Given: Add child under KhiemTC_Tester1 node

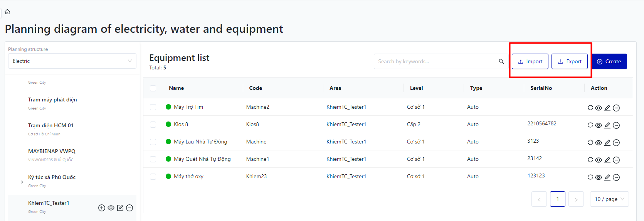Looking at the screenshot, I should (102, 208).
